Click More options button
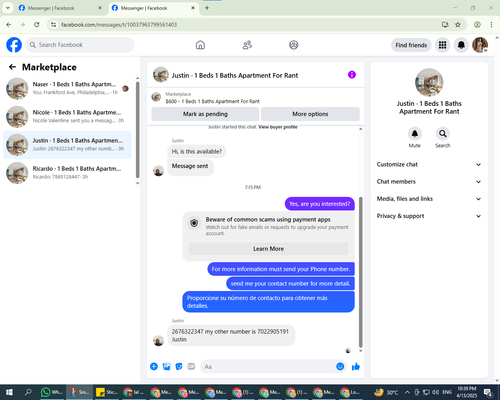The width and height of the screenshot is (500, 400). [x=310, y=114]
